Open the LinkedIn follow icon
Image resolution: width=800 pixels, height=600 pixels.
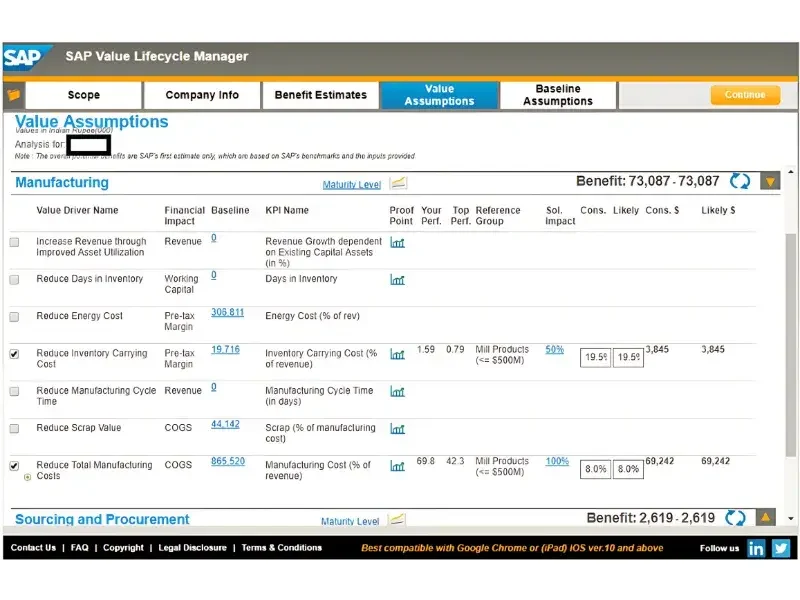click(x=756, y=548)
